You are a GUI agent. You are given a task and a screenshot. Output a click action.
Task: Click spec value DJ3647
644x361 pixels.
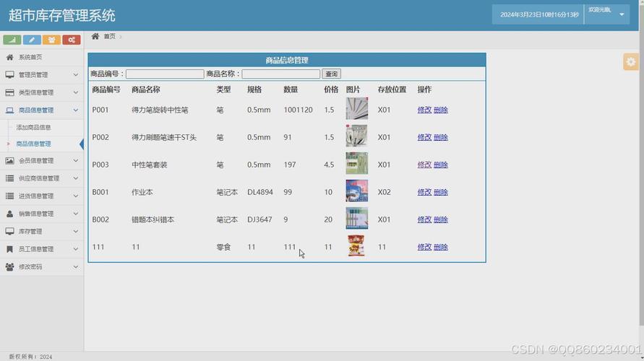259,219
